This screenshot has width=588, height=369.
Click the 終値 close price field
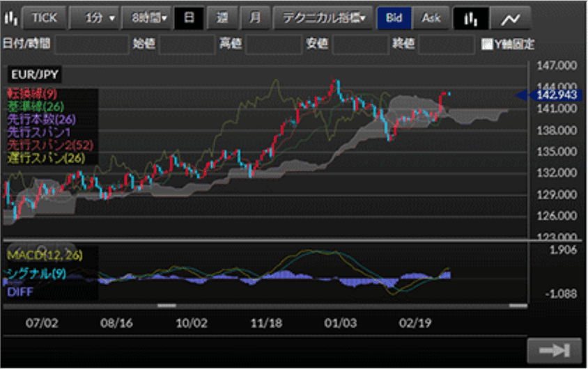447,44
